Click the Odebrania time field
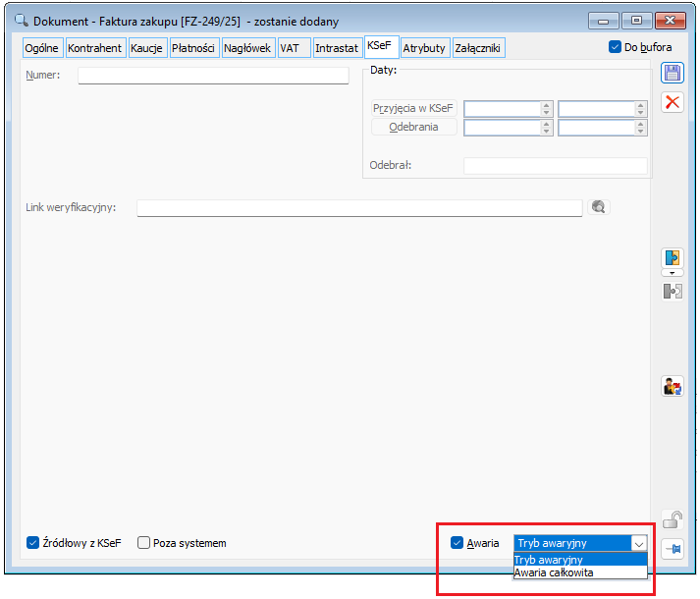 [597, 128]
